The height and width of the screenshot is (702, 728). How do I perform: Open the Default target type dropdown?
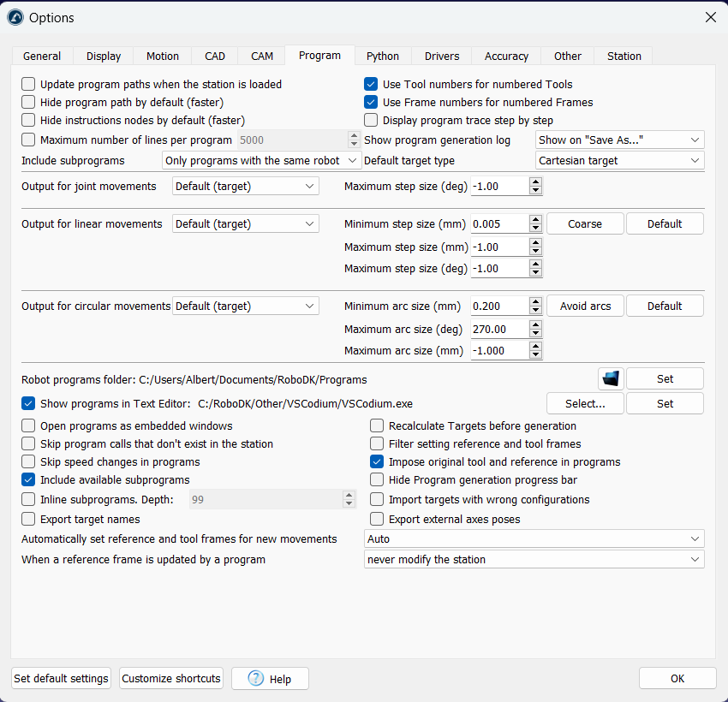click(x=619, y=160)
